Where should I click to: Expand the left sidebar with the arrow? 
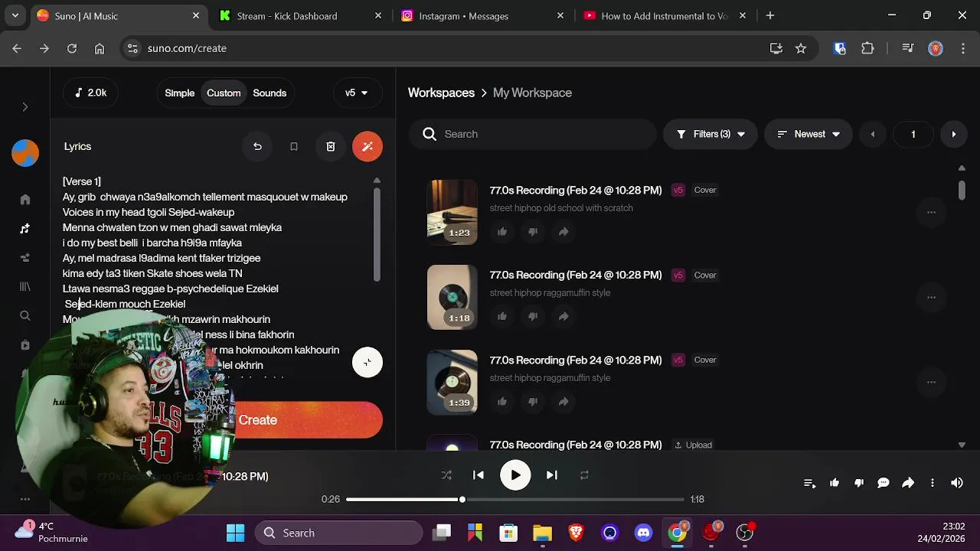pos(25,107)
